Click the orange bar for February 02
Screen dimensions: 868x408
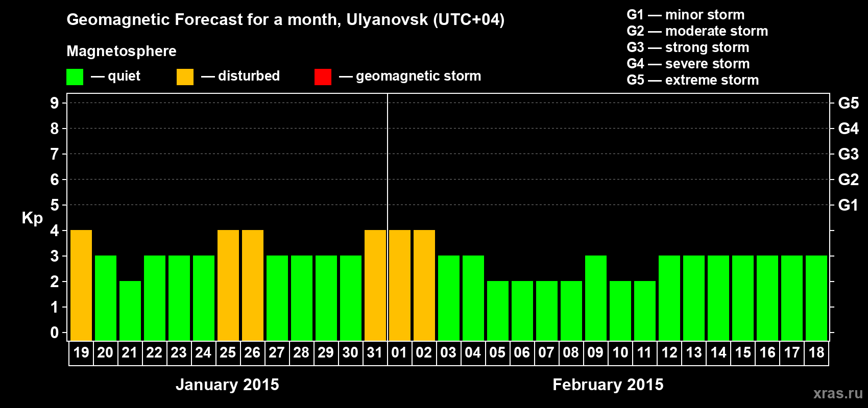pos(424,286)
